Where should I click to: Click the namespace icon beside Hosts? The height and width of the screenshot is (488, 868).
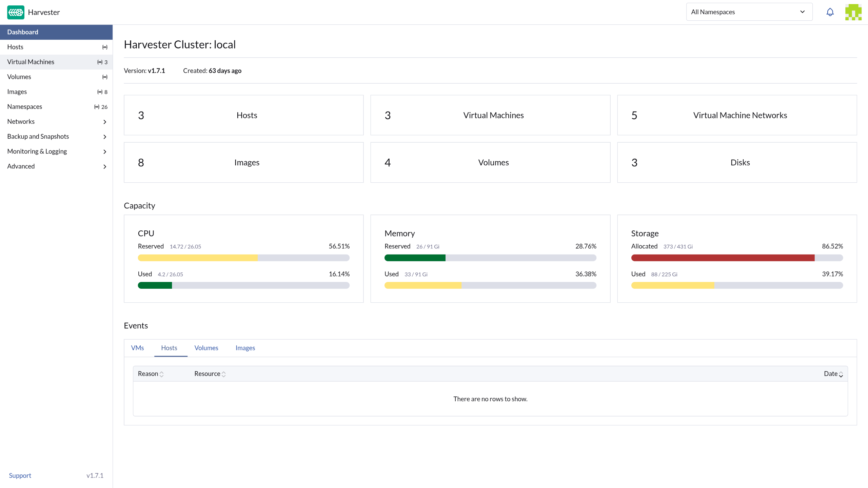point(105,47)
